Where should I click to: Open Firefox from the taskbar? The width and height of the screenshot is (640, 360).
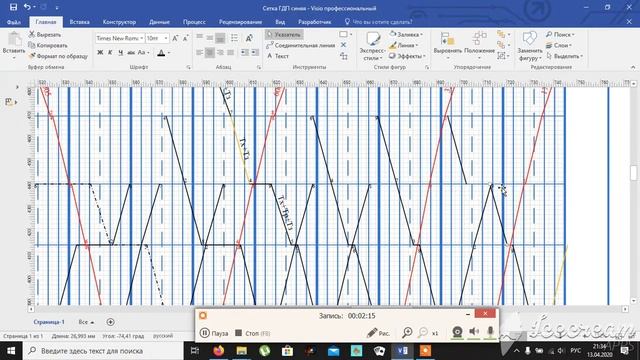point(219,351)
